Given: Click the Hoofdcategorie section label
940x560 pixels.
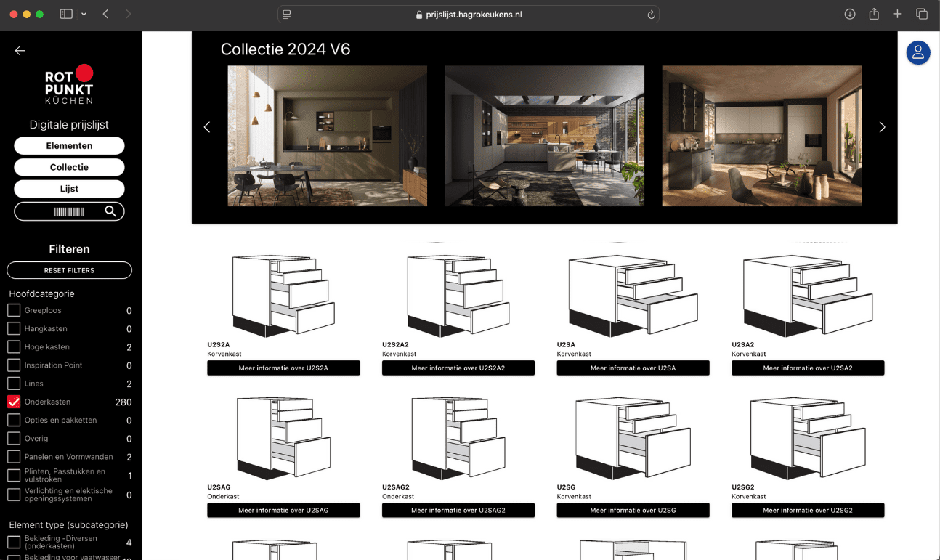Looking at the screenshot, I should (x=41, y=294).
